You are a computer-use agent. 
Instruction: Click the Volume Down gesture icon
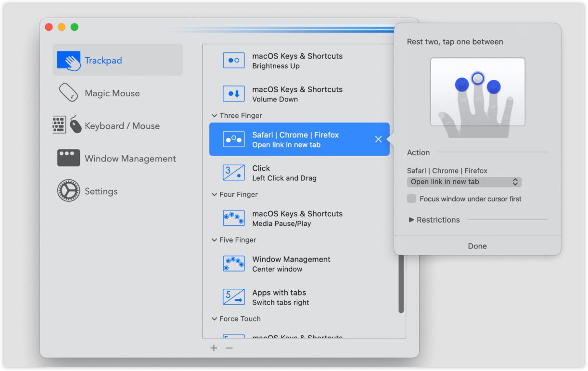(x=234, y=94)
